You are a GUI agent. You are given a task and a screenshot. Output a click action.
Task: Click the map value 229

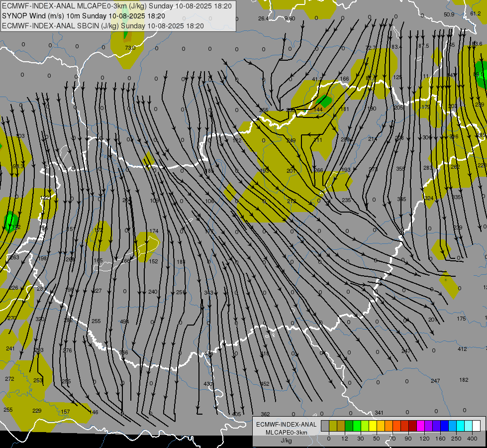[x=37, y=411]
